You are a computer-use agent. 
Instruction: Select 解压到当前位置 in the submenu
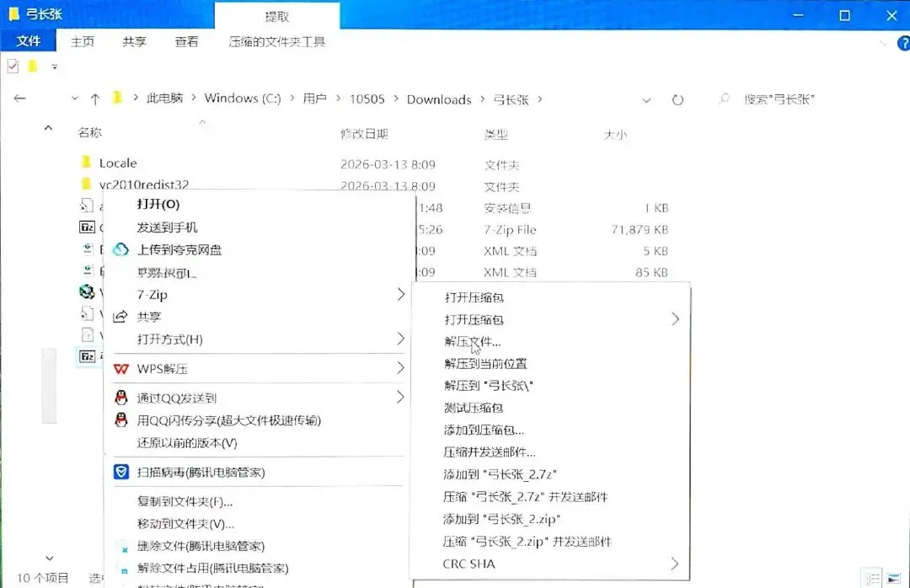[x=486, y=364]
